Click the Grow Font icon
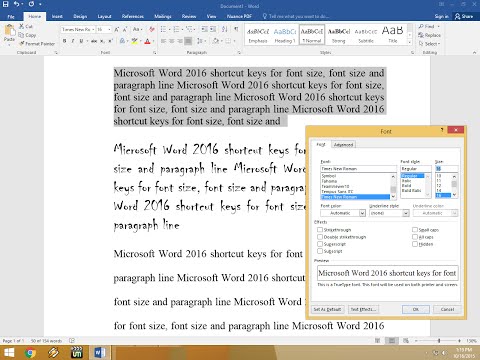 tap(117, 30)
